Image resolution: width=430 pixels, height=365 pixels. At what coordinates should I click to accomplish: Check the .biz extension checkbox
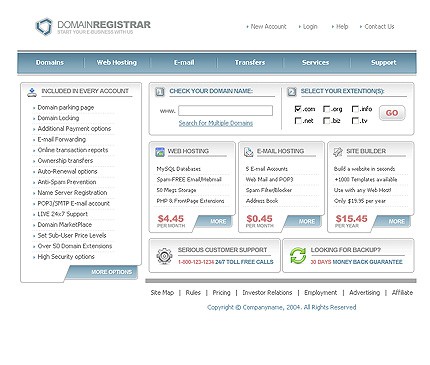coord(326,121)
